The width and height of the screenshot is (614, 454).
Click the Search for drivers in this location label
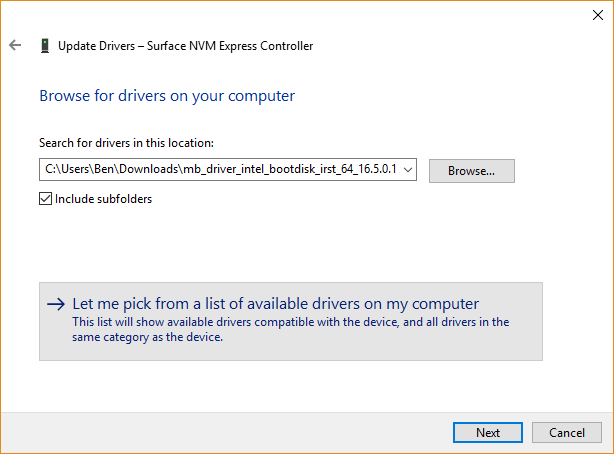point(126,143)
